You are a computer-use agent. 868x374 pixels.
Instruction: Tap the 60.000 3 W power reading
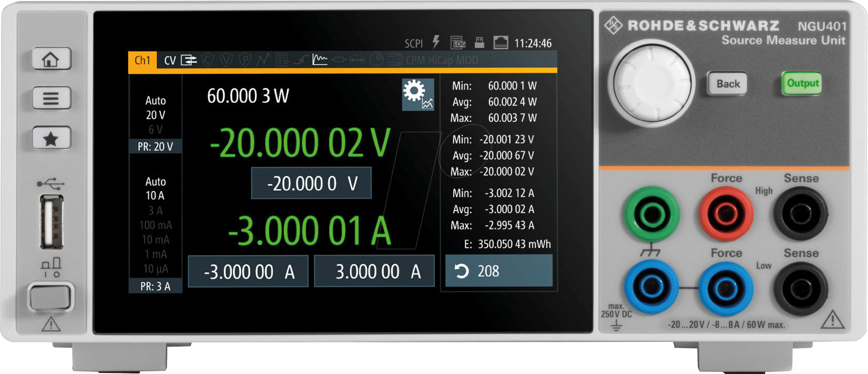pyautogui.click(x=248, y=96)
